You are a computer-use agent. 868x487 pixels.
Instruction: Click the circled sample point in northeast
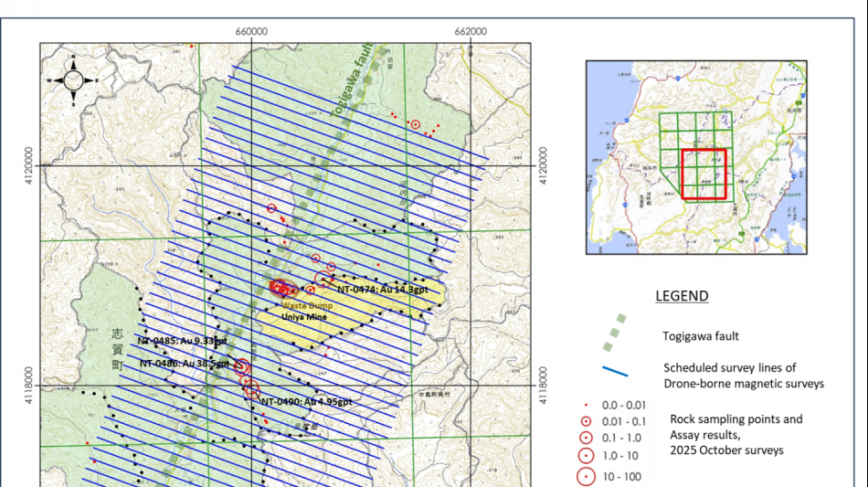415,124
